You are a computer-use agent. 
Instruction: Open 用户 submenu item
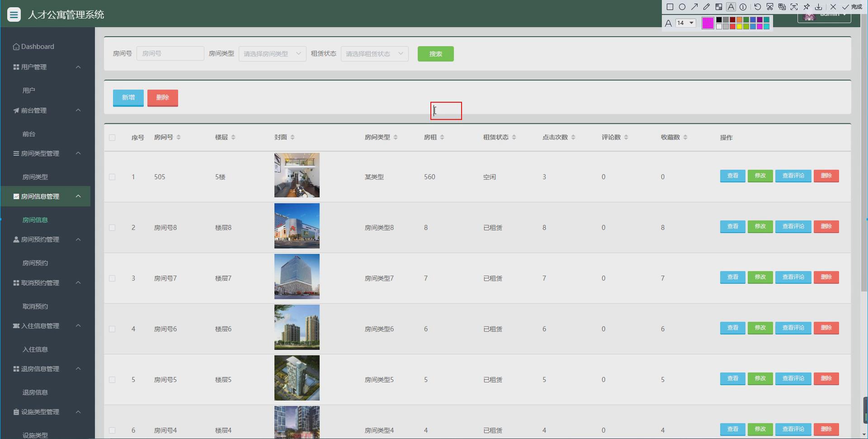(29, 90)
